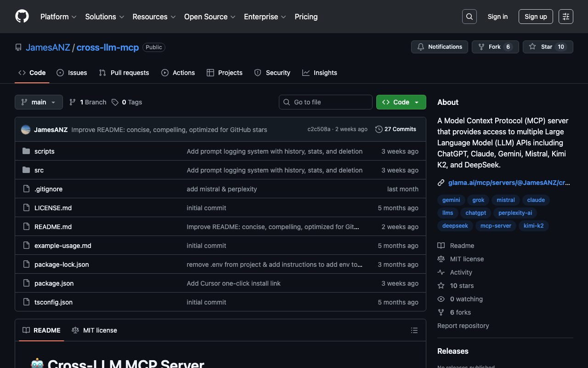Open the README outline list icon

point(414,330)
